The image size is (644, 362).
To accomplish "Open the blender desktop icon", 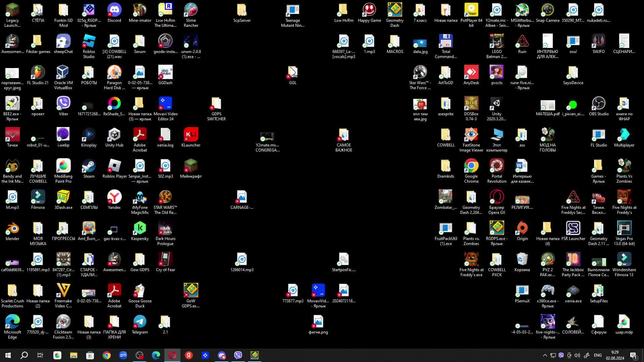I will point(12,231).
